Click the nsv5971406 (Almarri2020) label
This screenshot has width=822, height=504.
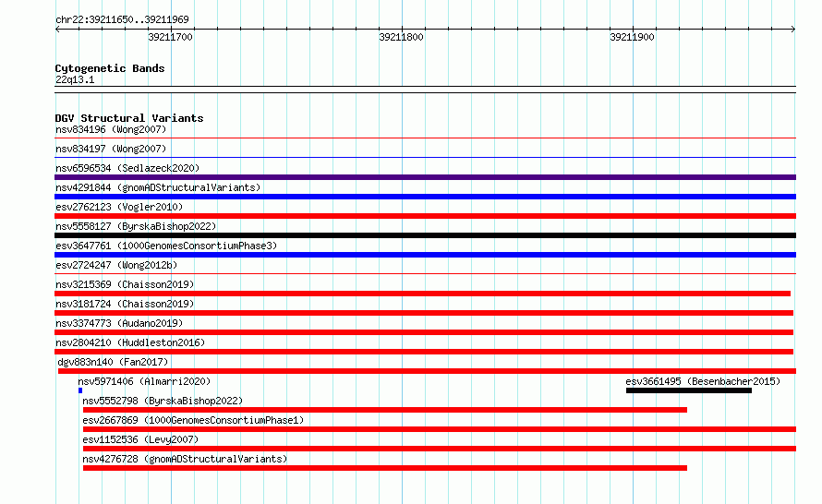pos(144,381)
